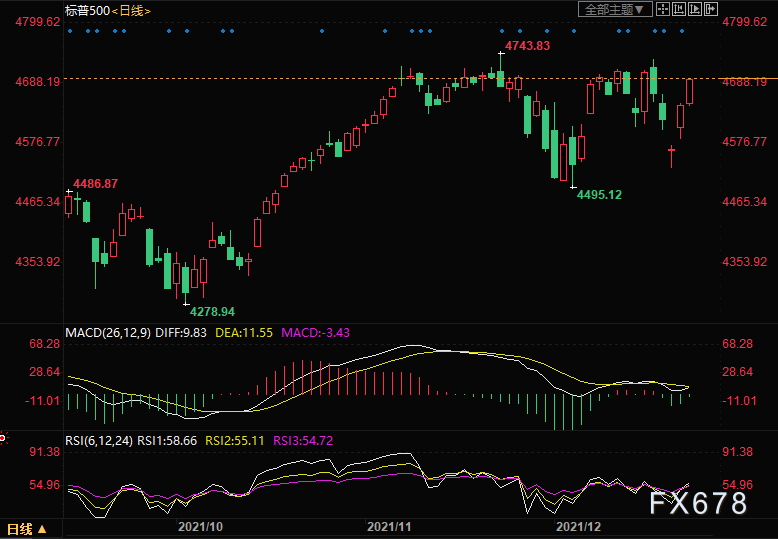This screenshot has height=539, width=778.
Task: Click the MACD right-axis 28.64 label
Action: [x=737, y=372]
